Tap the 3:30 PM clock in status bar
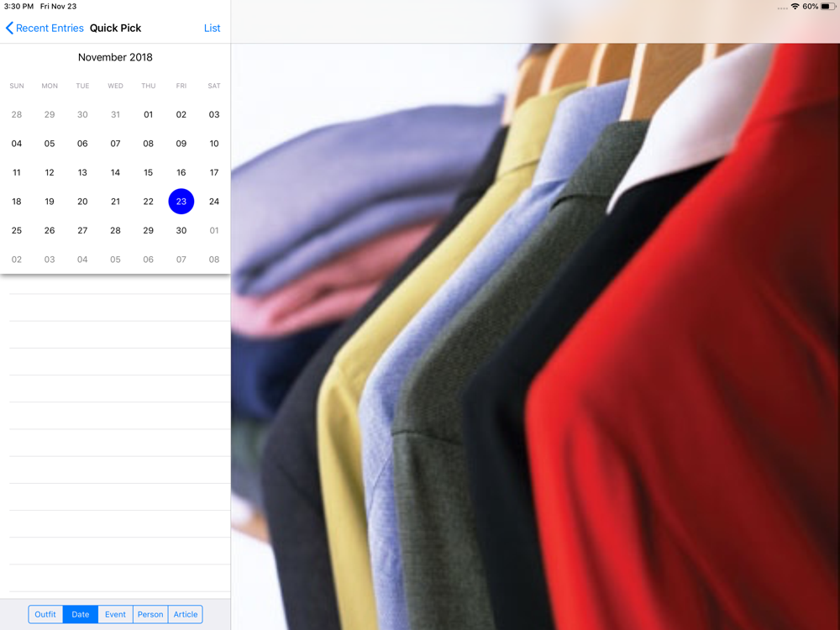 (18, 7)
